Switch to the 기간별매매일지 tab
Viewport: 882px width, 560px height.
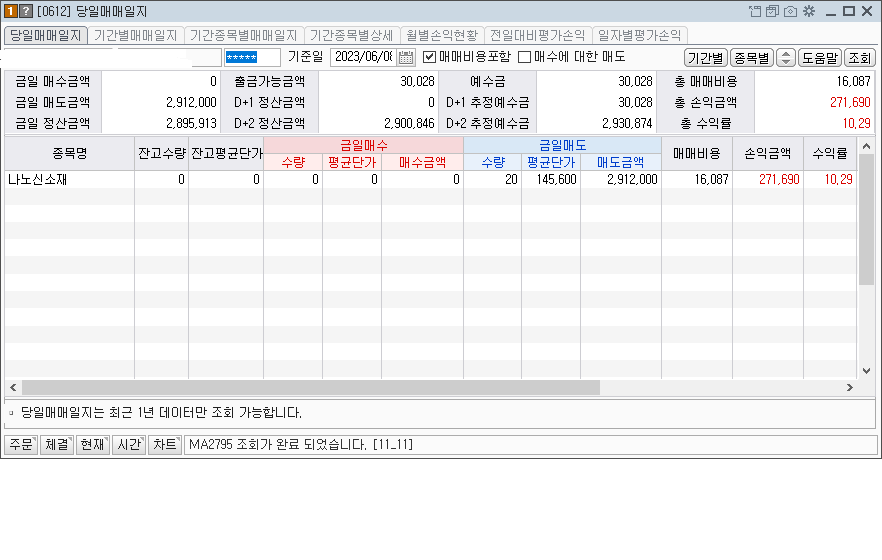click(x=136, y=35)
